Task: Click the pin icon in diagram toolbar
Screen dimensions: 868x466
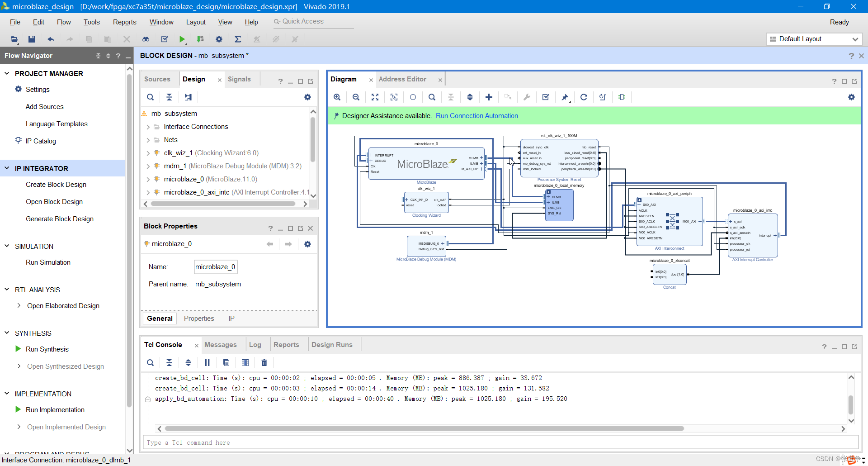Action: (x=565, y=97)
